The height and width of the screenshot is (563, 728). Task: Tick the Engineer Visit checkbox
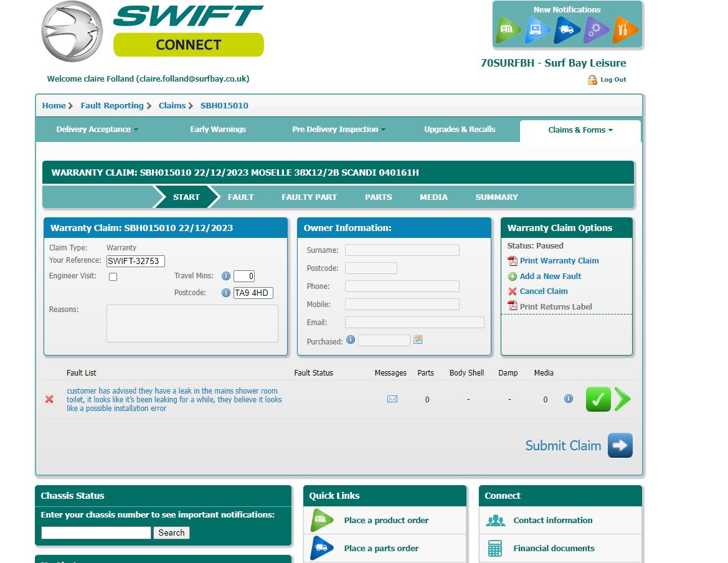click(113, 277)
